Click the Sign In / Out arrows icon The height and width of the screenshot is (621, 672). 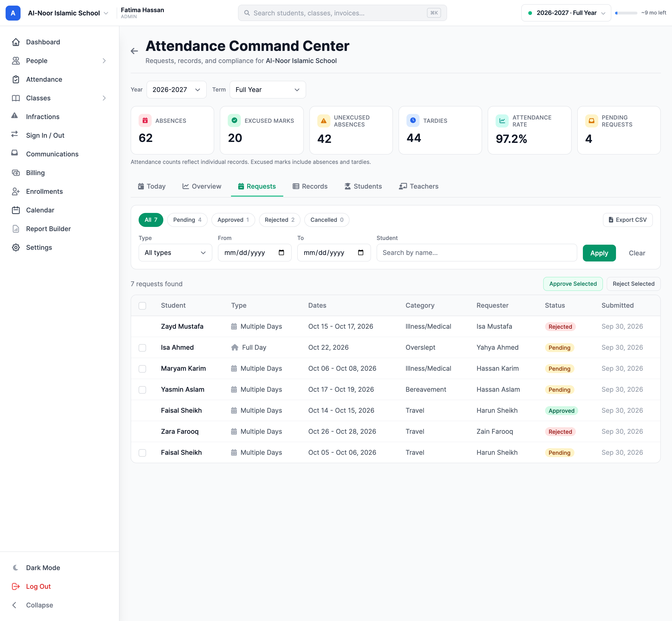[x=14, y=134]
